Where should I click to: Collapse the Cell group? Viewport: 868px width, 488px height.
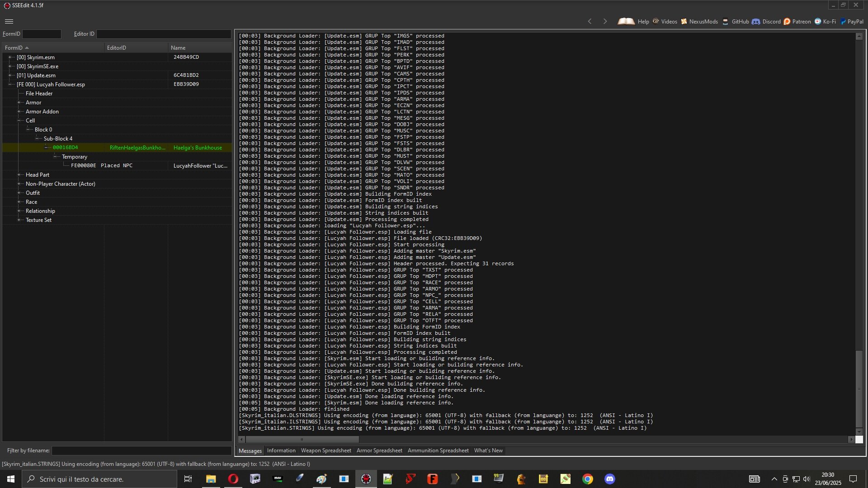tap(19, 121)
